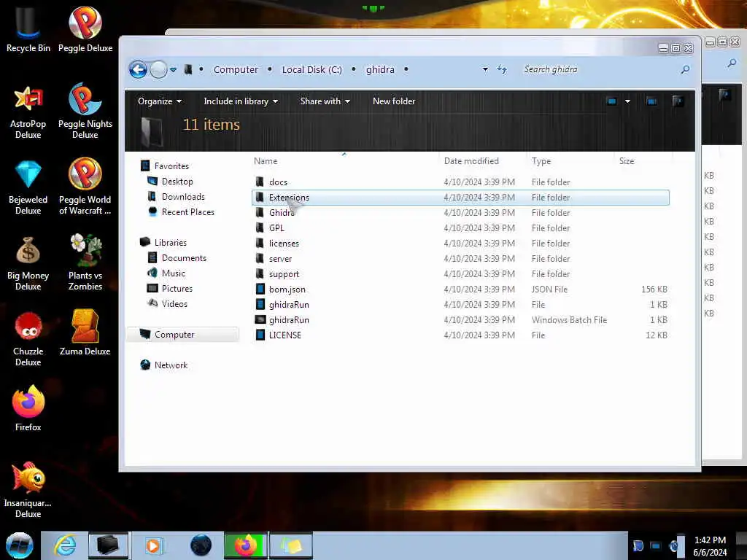Image resolution: width=747 pixels, height=560 pixels.
Task: Open the Windows Start button
Action: 20,545
